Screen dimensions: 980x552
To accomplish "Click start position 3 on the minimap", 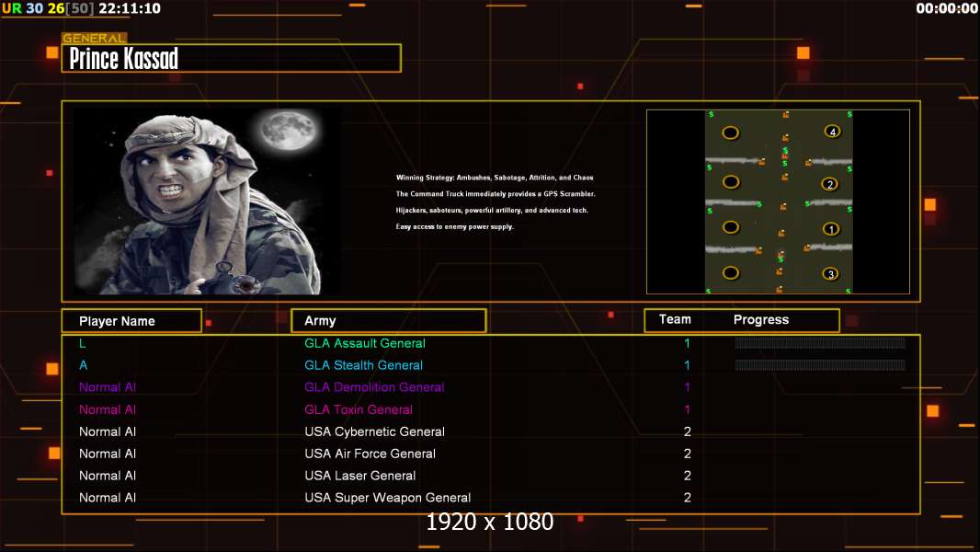I will tap(831, 274).
